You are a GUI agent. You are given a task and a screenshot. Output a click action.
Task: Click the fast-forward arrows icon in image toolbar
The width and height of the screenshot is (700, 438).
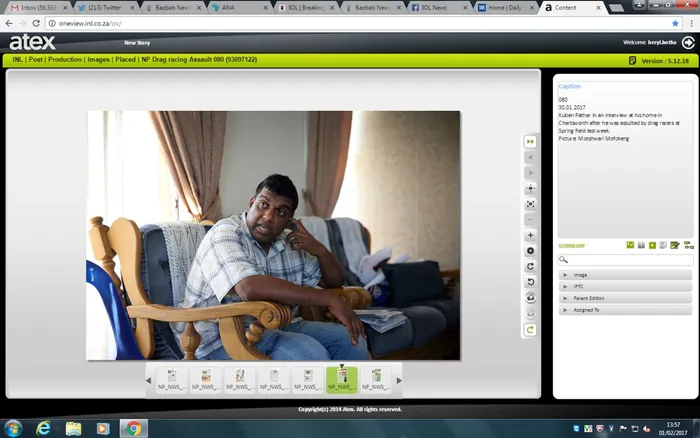[x=530, y=142]
